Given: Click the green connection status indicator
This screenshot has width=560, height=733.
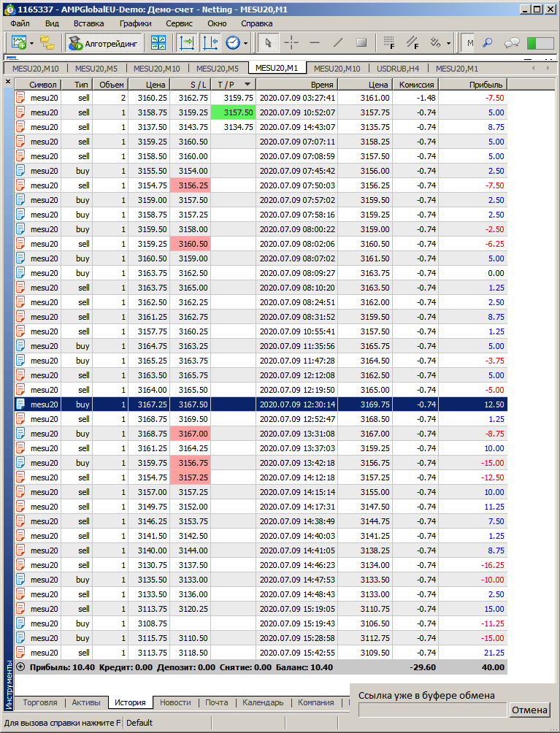Looking at the screenshot, I should pos(540,43).
